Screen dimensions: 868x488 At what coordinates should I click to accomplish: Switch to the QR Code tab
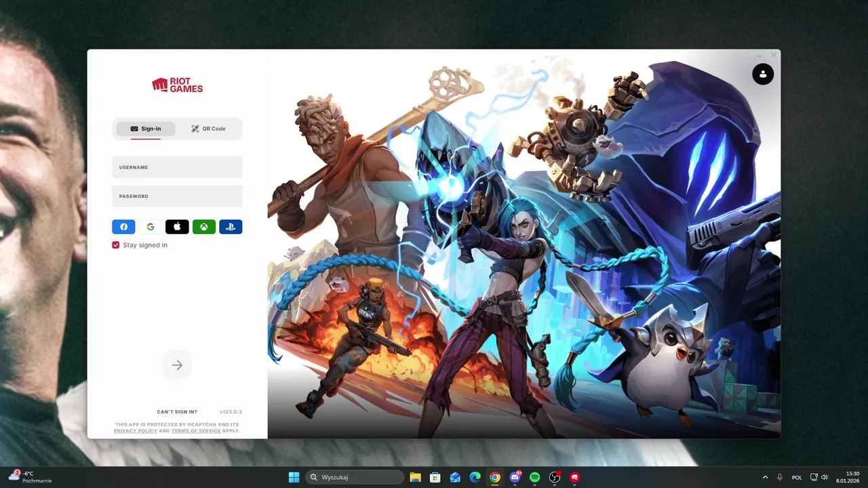tap(208, 129)
